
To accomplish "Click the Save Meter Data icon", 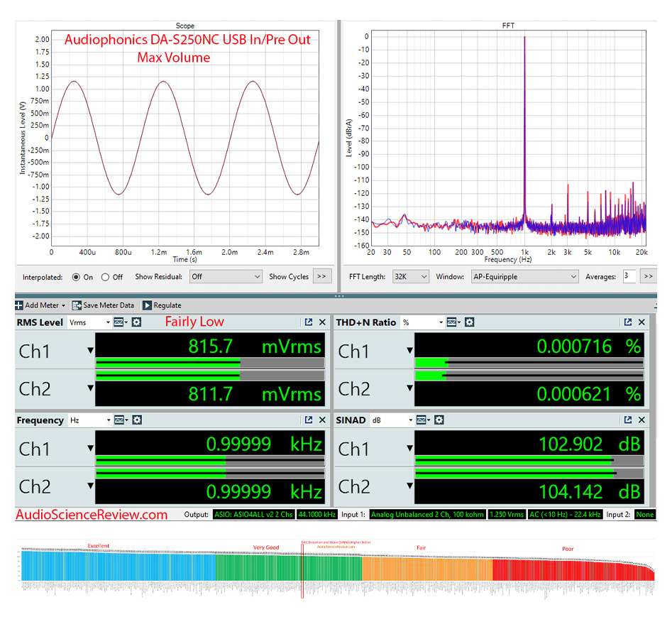I will 77,305.
